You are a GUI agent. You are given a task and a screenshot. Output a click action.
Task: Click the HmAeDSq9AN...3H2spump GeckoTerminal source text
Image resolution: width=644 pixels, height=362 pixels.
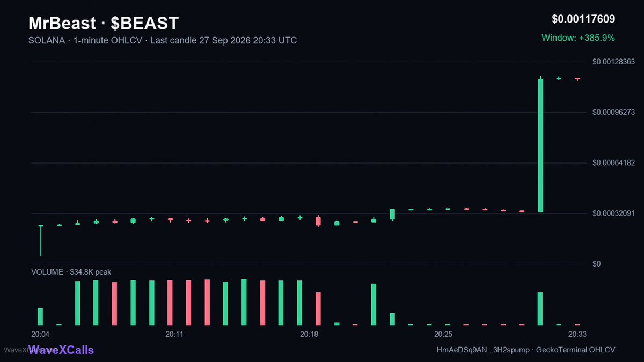coord(526,350)
